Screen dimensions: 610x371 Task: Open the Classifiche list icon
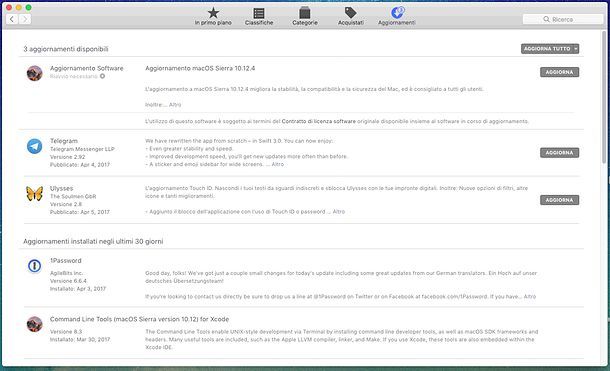tap(259, 13)
